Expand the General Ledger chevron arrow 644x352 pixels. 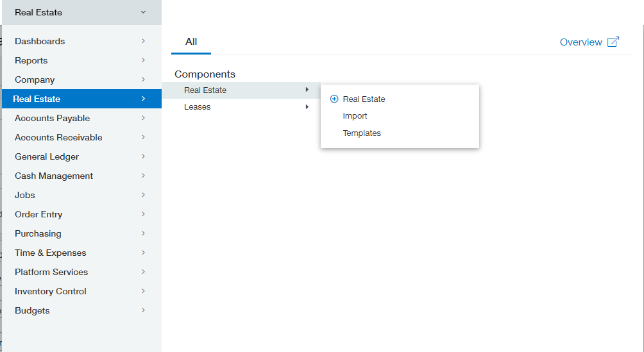point(143,156)
